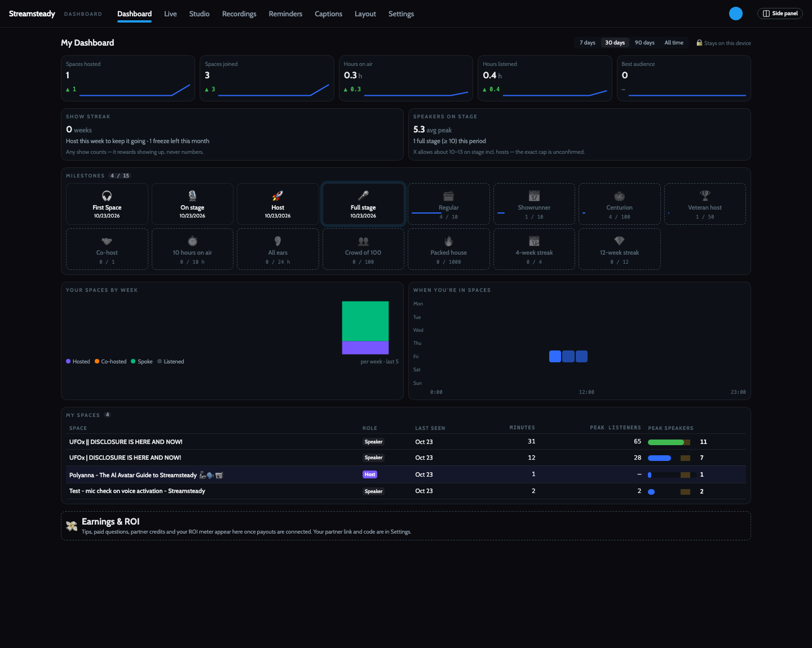812x648 pixels.
Task: Click the Earnings & ROI money icon
Action: 72,526
